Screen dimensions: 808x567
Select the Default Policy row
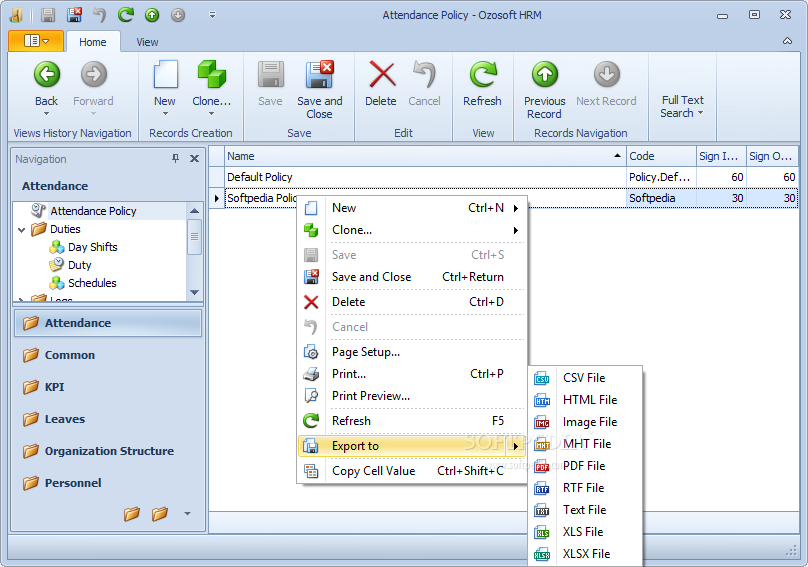[x=503, y=177]
